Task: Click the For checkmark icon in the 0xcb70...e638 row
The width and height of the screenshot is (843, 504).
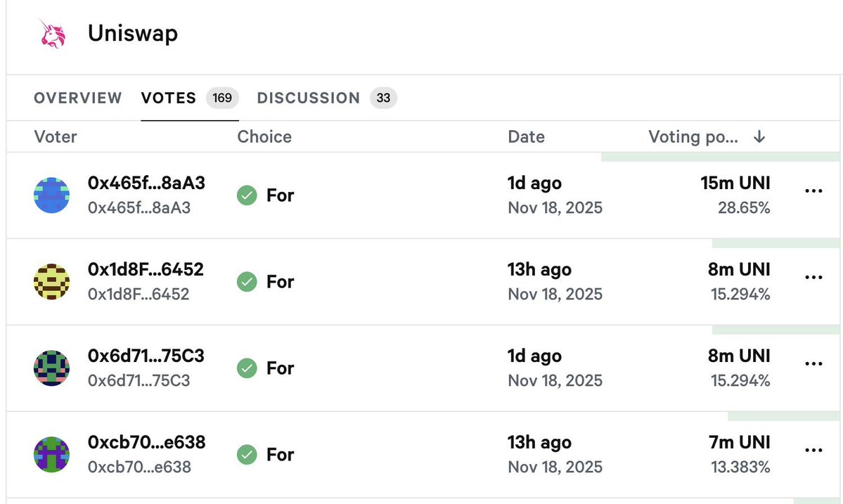Action: [247, 455]
